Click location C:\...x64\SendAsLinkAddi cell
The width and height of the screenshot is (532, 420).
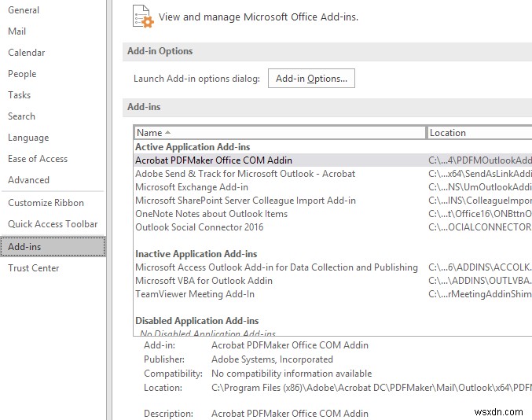coord(480,174)
